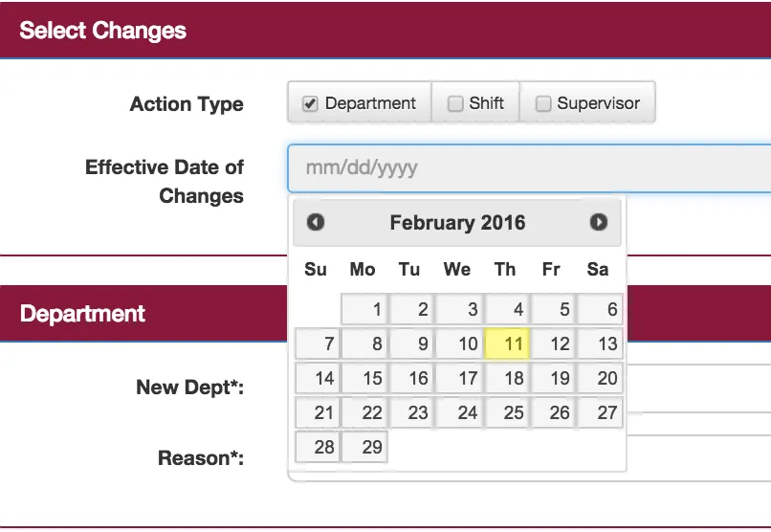Select February 14 on the calendar
The height and width of the screenshot is (532, 771).
(x=319, y=378)
